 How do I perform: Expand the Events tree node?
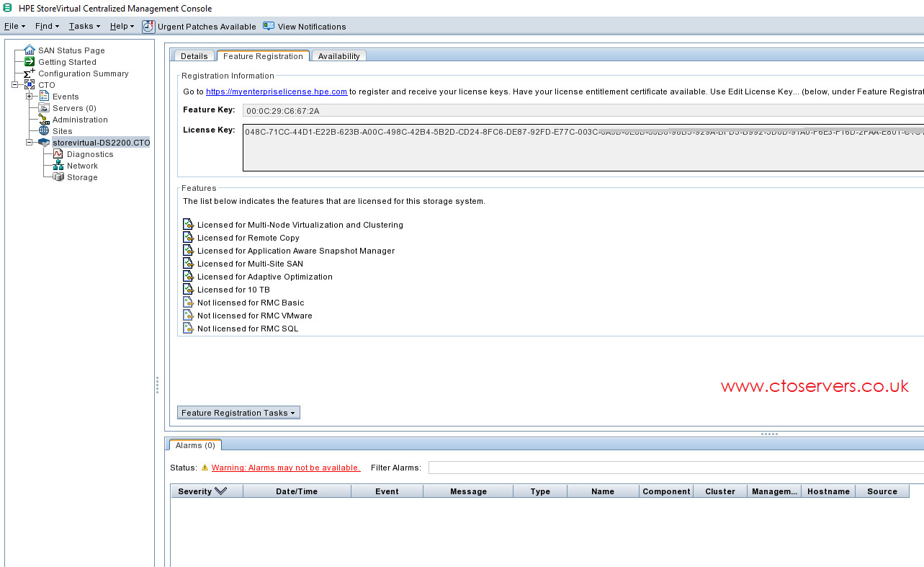30,96
